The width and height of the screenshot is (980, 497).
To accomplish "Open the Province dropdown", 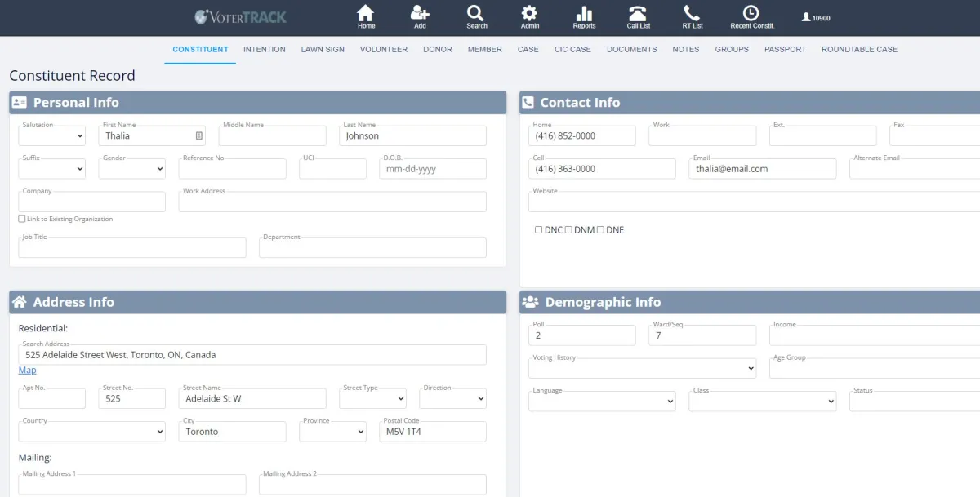I will [x=333, y=432].
